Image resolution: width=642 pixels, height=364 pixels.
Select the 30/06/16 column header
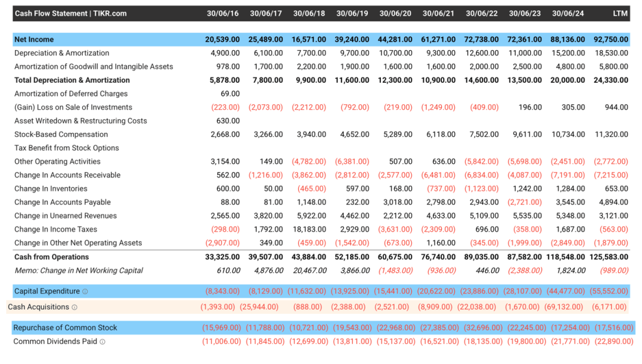click(x=222, y=13)
